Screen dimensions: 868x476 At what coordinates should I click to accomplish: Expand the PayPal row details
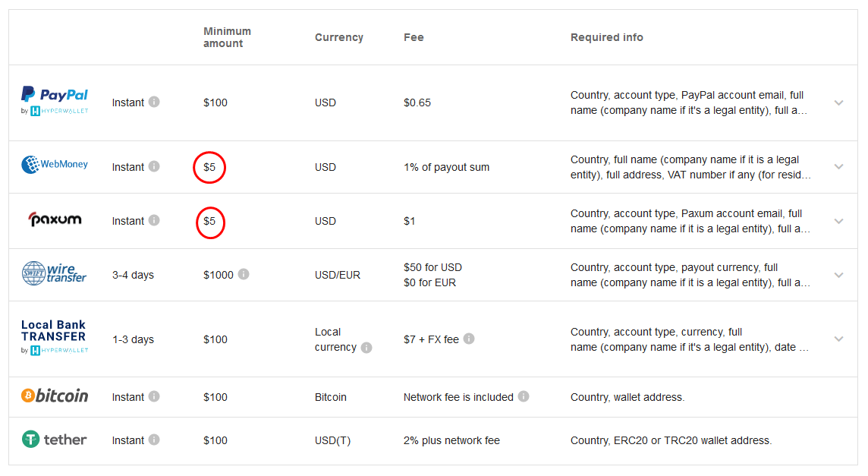838,102
